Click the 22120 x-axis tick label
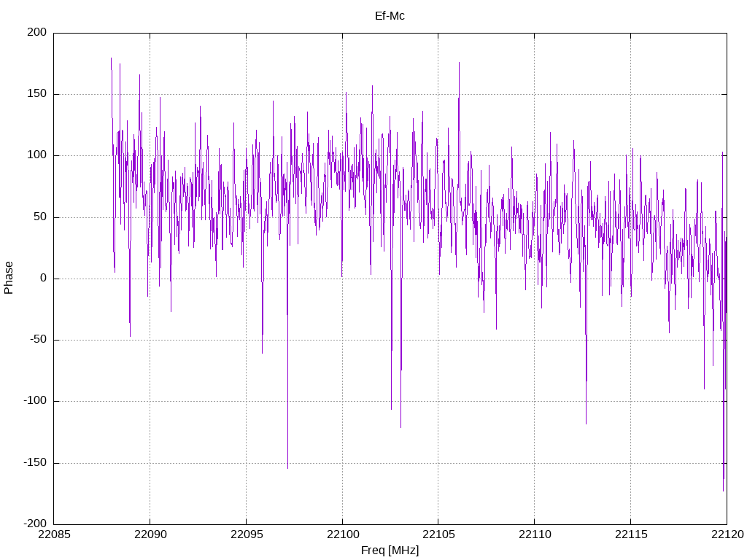This screenshot has height=560, width=747. (727, 534)
